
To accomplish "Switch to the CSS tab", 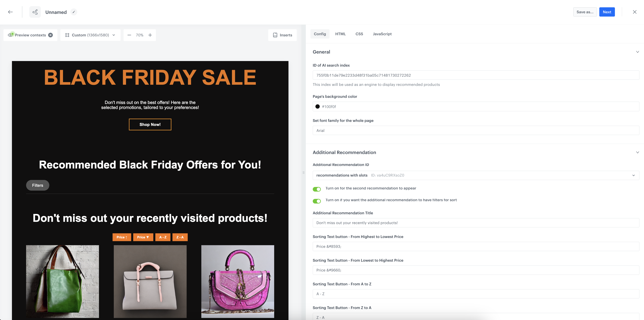I will point(359,34).
